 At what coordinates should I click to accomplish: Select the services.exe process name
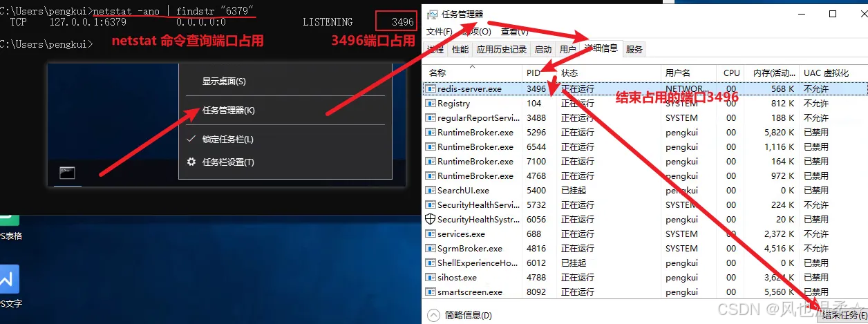(x=461, y=234)
